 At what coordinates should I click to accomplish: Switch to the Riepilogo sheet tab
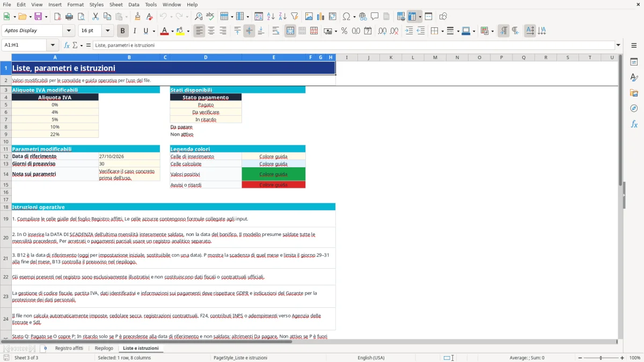[x=104, y=349]
